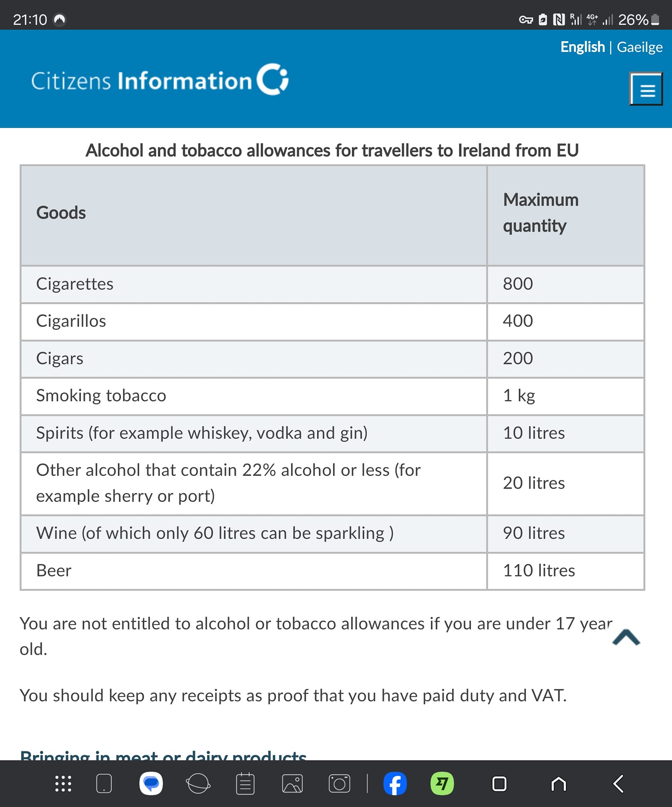Launch the Facebook app icon

pos(395,784)
